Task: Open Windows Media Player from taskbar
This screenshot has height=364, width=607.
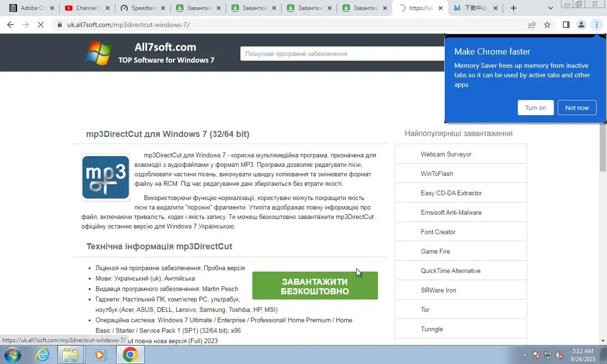Action: [100, 355]
